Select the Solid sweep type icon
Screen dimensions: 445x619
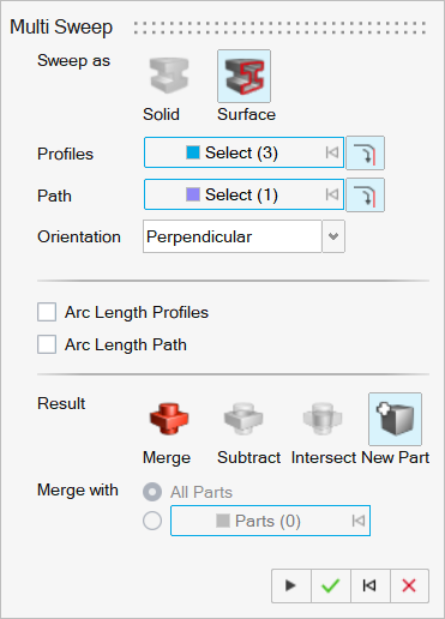(169, 76)
